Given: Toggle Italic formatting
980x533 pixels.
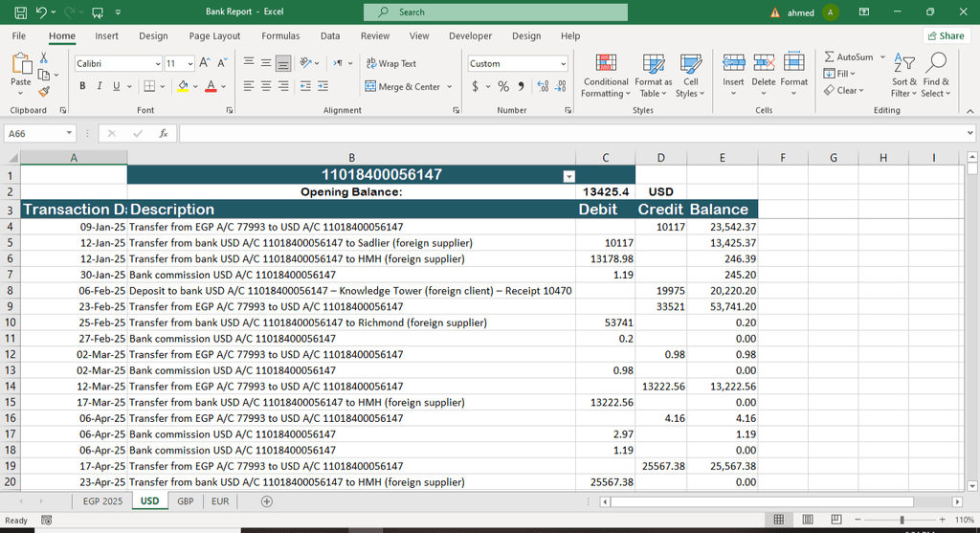Looking at the screenshot, I should tap(100, 86).
